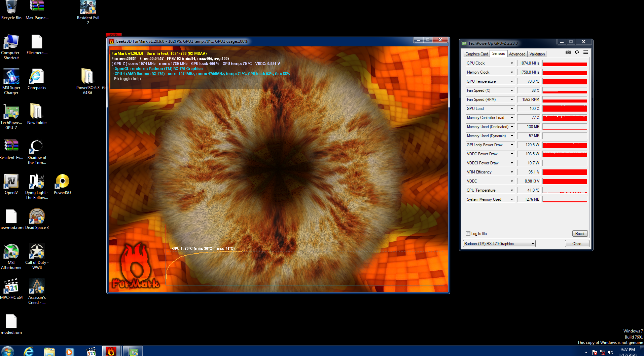The height and width of the screenshot is (356, 644).
Task: Open the Windows Start menu
Action: click(x=7, y=351)
